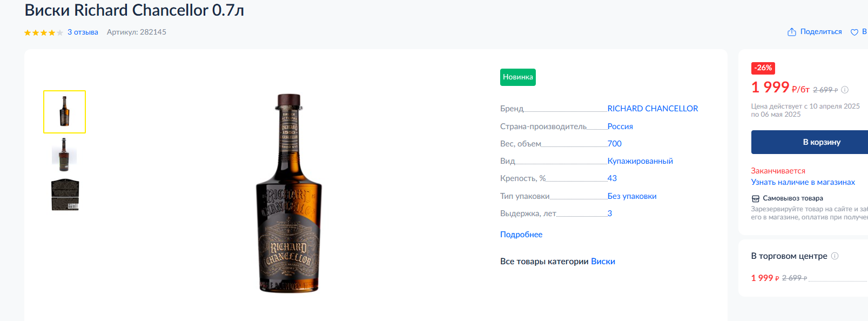
Task: Click the red -26% discount badge
Action: (x=763, y=68)
